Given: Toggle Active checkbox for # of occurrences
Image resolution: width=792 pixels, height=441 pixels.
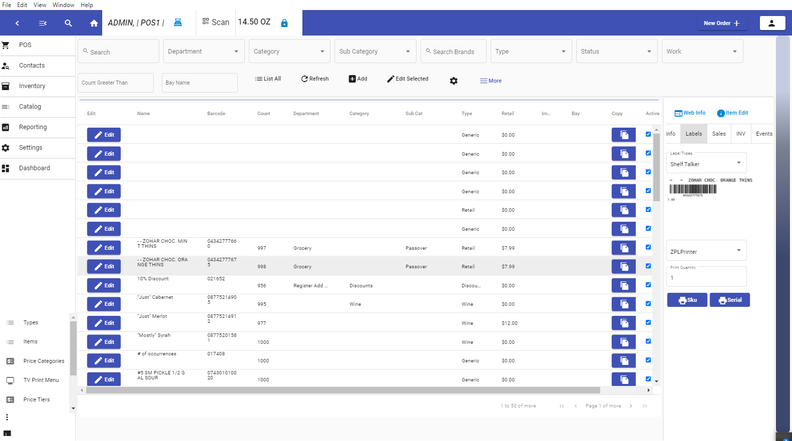Looking at the screenshot, I should [648, 360].
